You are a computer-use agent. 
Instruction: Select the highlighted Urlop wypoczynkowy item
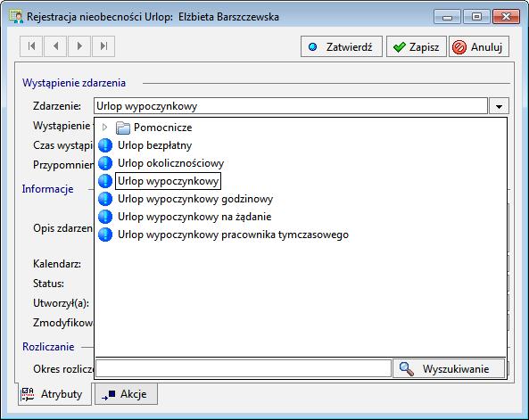pyautogui.click(x=168, y=181)
